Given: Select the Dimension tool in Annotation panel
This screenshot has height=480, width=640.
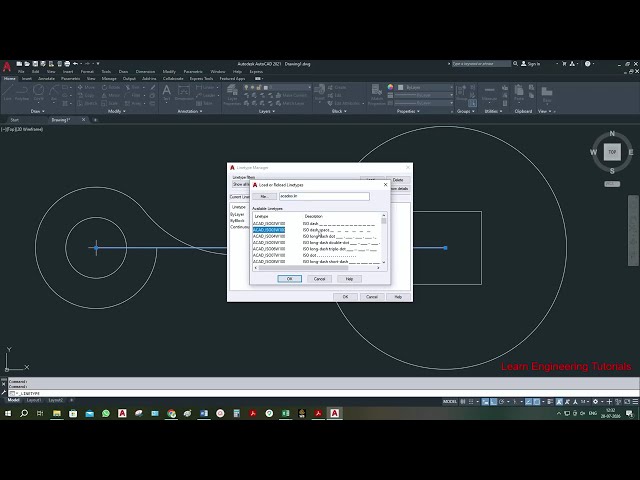Looking at the screenshot, I should click(184, 93).
